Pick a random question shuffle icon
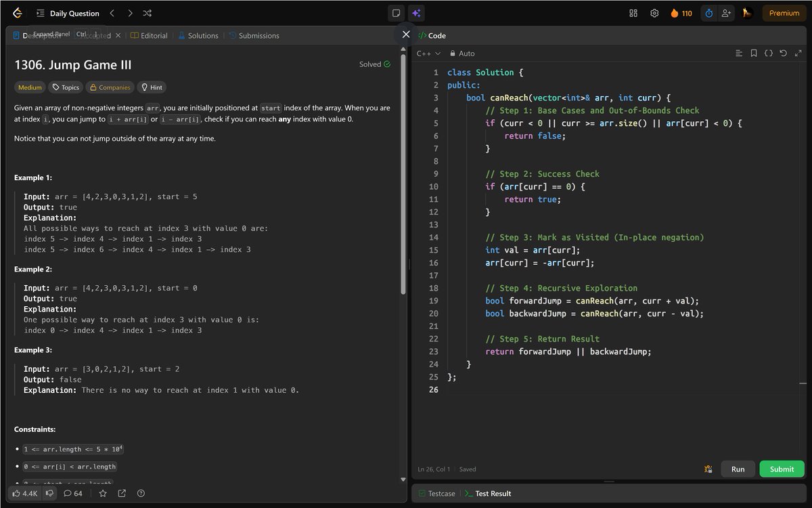 tap(148, 13)
